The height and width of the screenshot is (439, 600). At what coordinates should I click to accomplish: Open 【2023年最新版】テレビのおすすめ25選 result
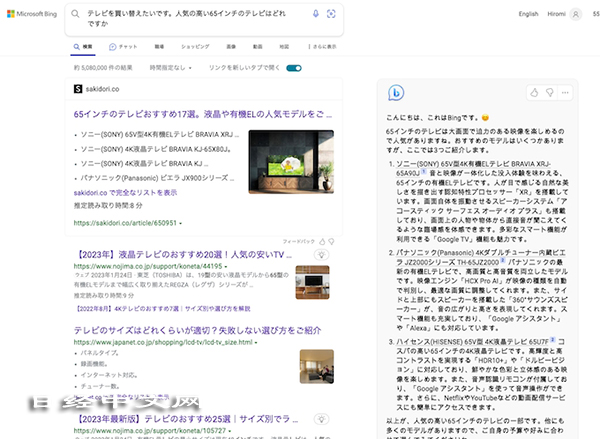point(186,419)
